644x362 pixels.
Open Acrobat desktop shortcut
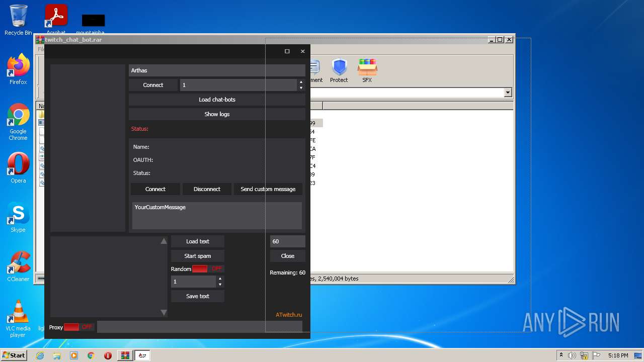56,20
